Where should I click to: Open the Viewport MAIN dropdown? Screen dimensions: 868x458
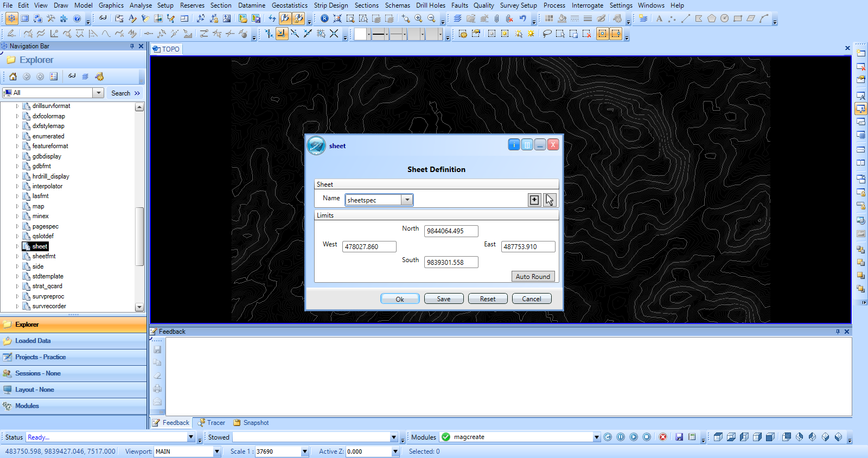pyautogui.click(x=217, y=451)
